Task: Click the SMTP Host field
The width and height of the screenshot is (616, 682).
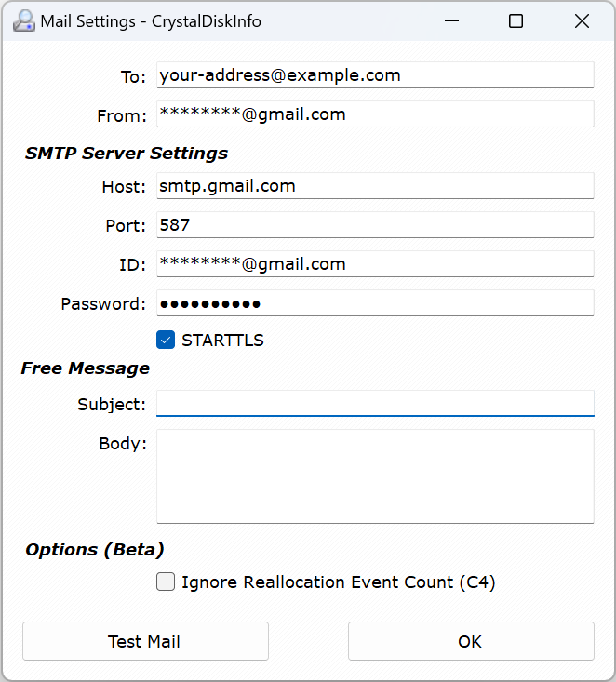Action: 375,186
